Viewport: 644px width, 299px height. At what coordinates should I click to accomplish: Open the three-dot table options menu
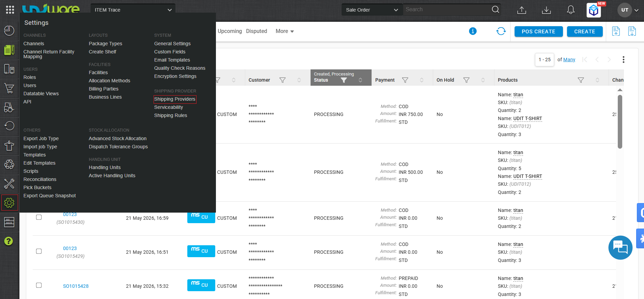(624, 60)
